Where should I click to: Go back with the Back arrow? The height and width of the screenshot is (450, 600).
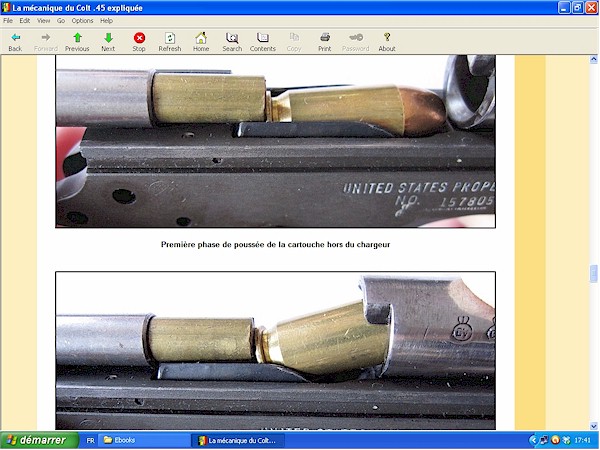pyautogui.click(x=15, y=41)
